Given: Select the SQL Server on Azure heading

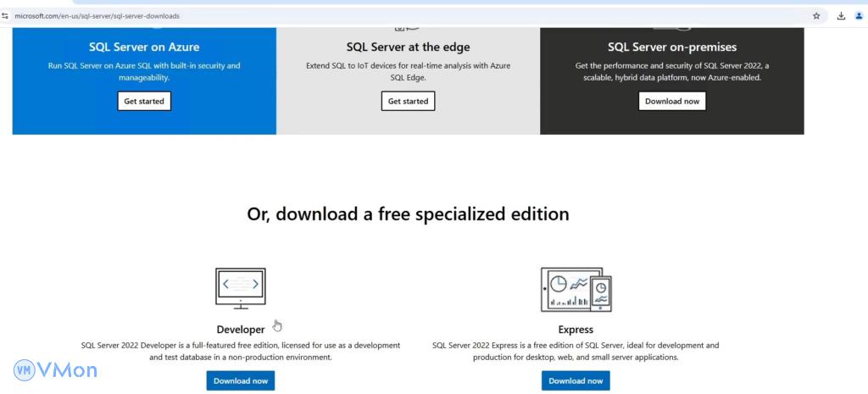Looking at the screenshot, I should (x=144, y=47).
